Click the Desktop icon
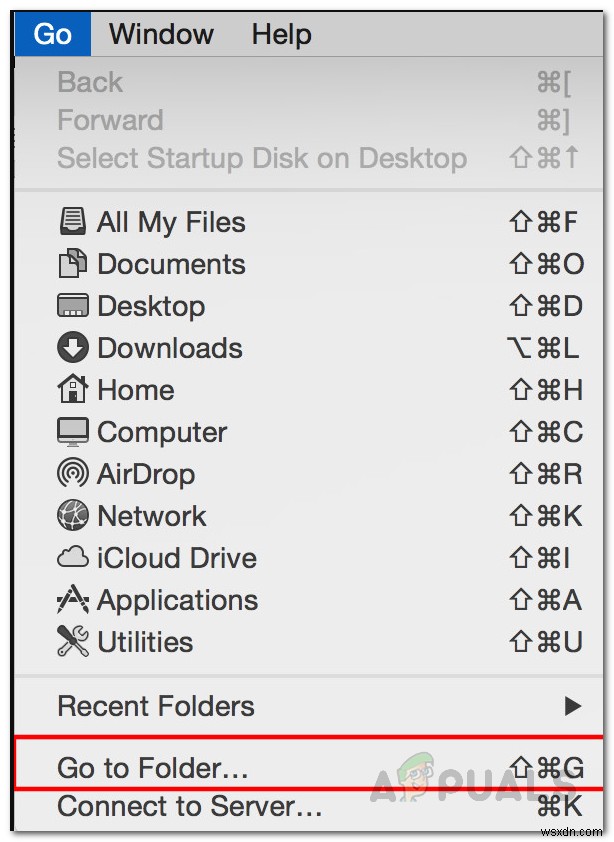 tap(73, 305)
